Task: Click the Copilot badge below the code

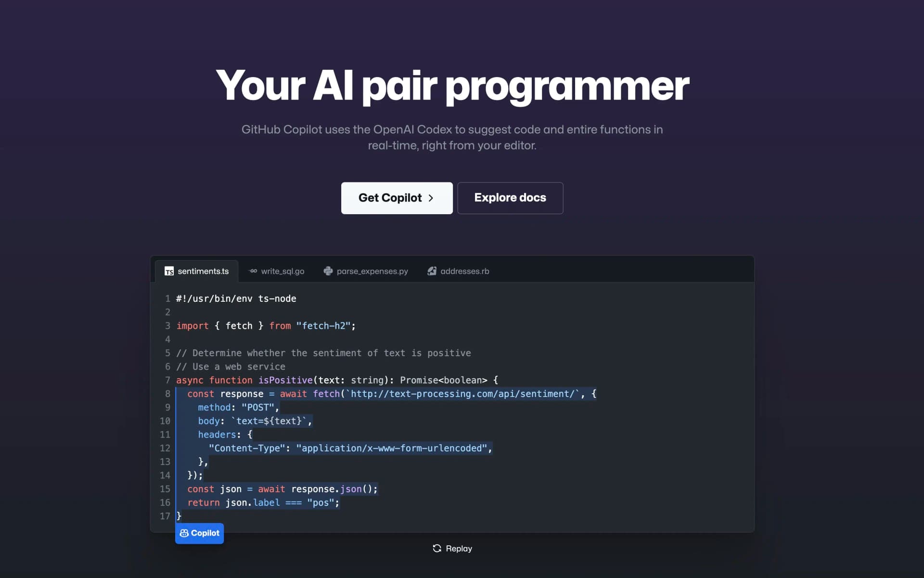Action: click(199, 533)
